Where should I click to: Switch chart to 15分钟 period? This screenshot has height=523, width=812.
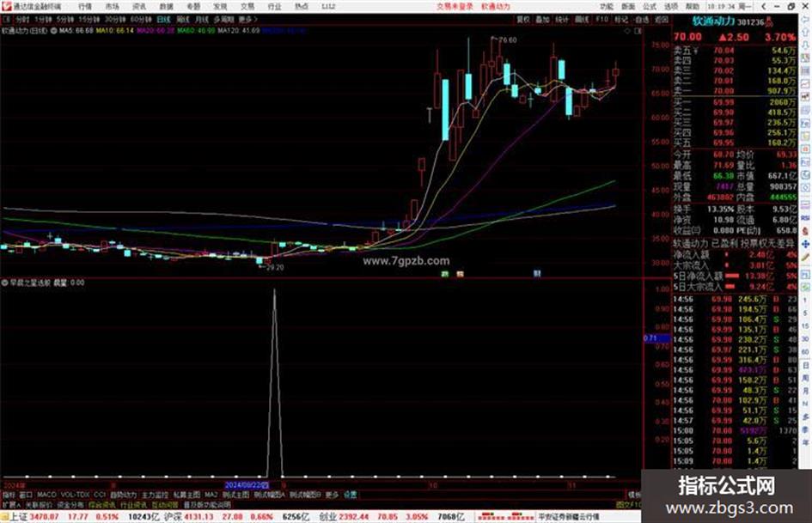[89, 19]
